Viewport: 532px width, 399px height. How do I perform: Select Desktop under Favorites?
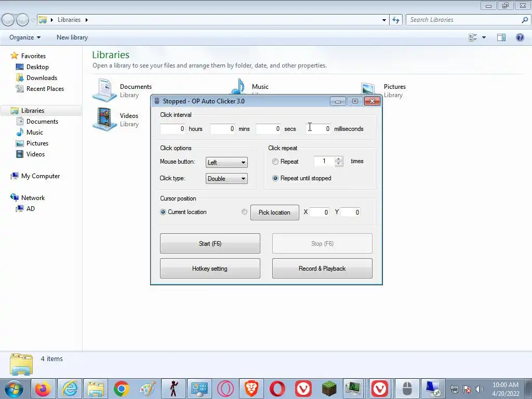37,67
